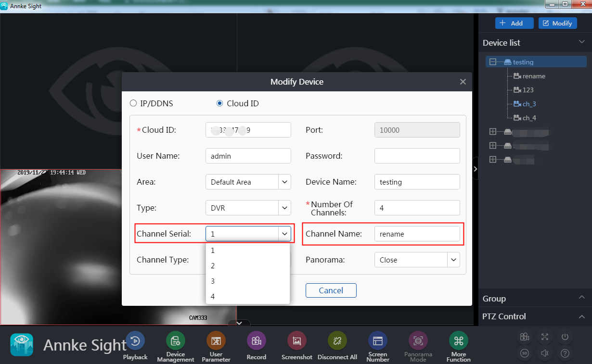
Task: Open the More Function menu
Action: coord(459,341)
